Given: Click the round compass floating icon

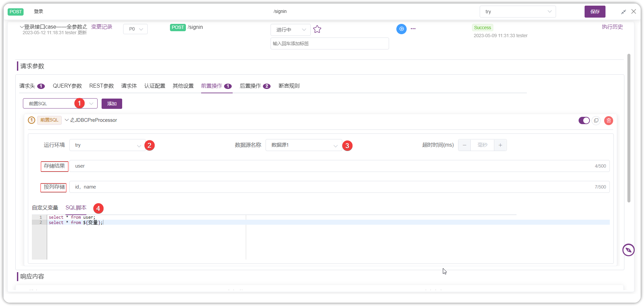Looking at the screenshot, I should point(628,250).
